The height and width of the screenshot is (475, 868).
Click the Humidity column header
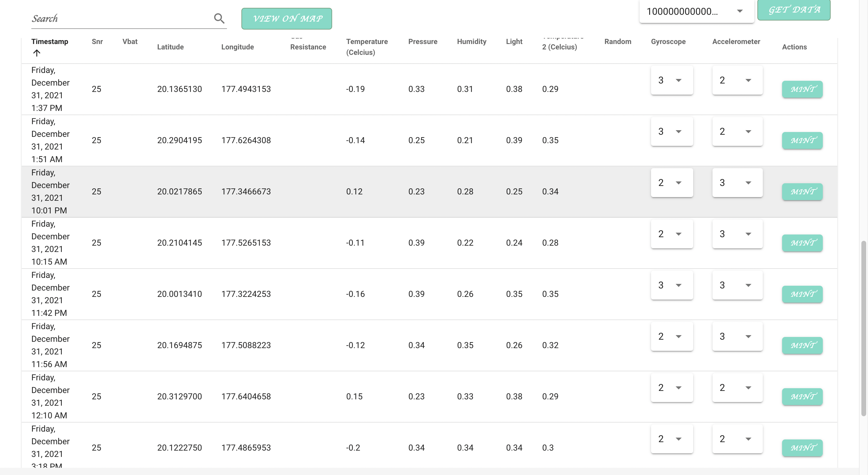[x=471, y=41]
